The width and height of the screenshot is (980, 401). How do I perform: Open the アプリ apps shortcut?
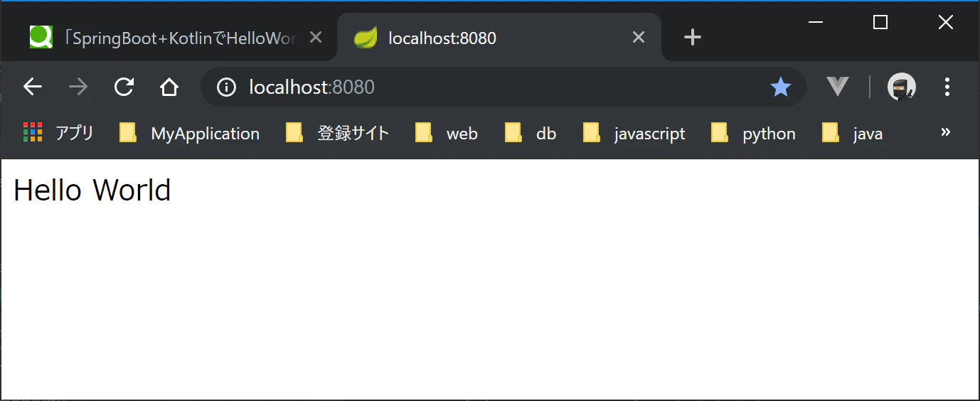(58, 133)
